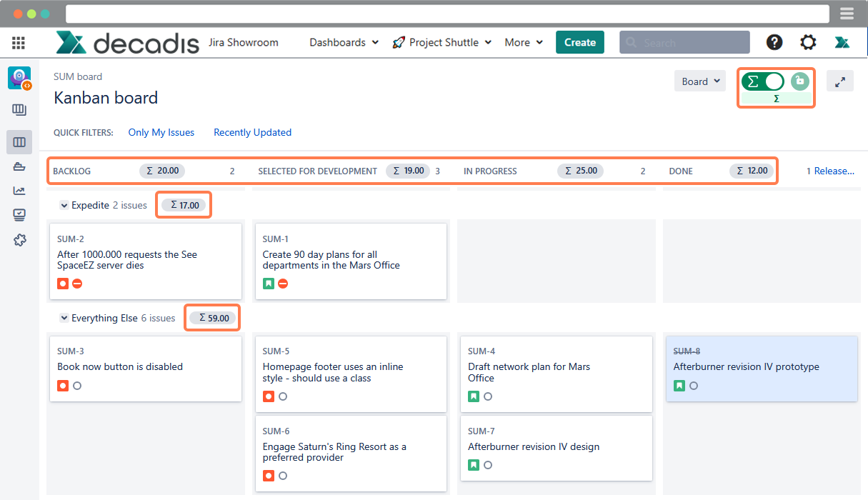Open the Project Shuttle navigation menu
Screen dimensions: 868x500
pos(442,42)
